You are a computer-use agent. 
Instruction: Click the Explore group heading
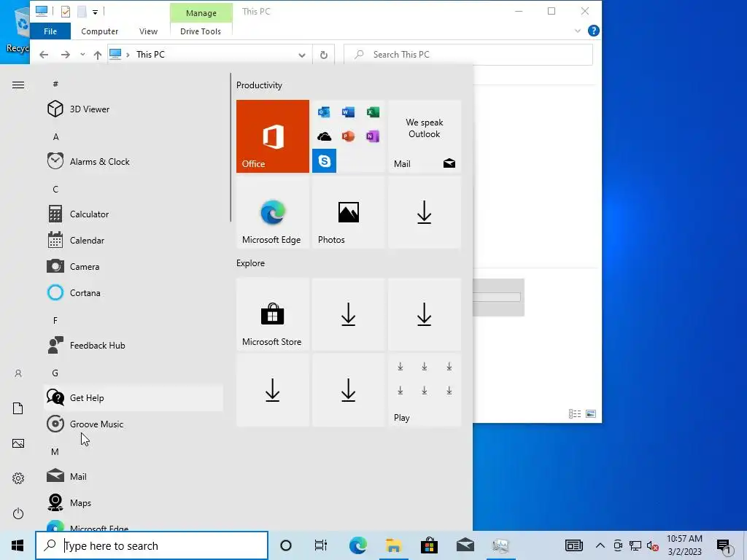coord(251,263)
